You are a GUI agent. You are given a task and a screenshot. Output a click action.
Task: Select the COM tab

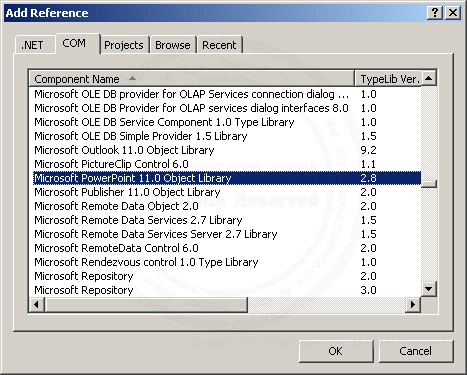pos(78,43)
